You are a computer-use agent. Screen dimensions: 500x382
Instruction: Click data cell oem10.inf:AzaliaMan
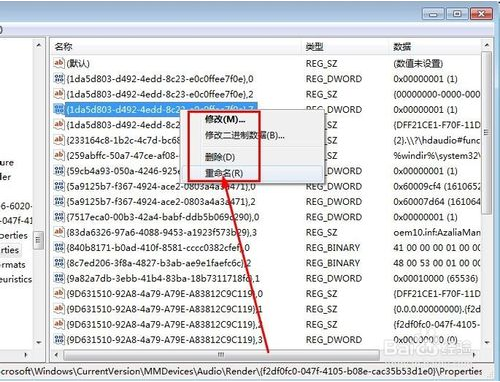(437, 232)
